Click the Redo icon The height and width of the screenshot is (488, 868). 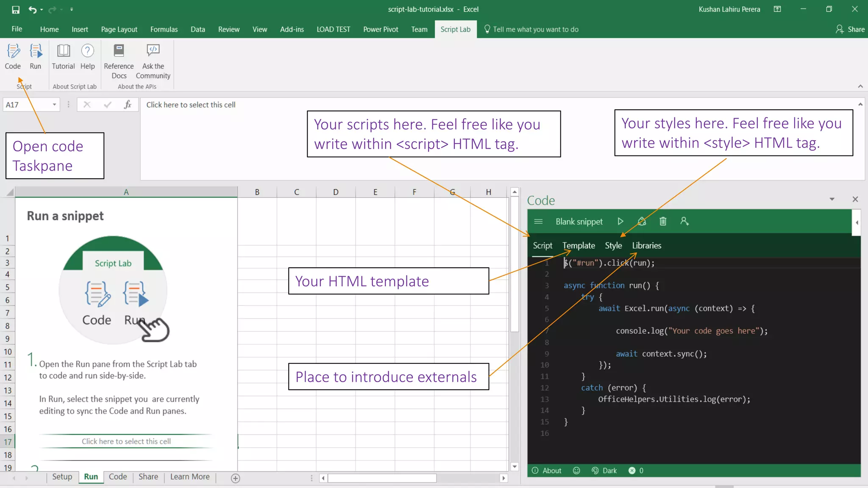click(x=52, y=9)
